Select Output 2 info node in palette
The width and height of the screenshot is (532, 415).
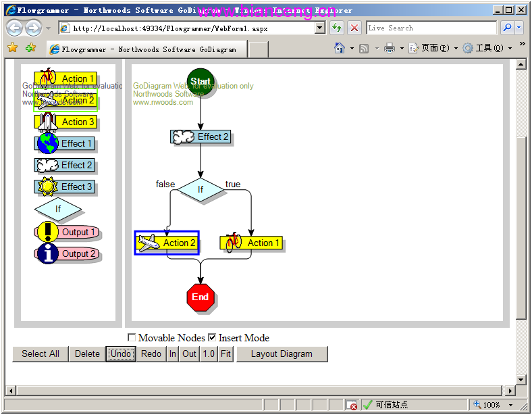pos(67,253)
